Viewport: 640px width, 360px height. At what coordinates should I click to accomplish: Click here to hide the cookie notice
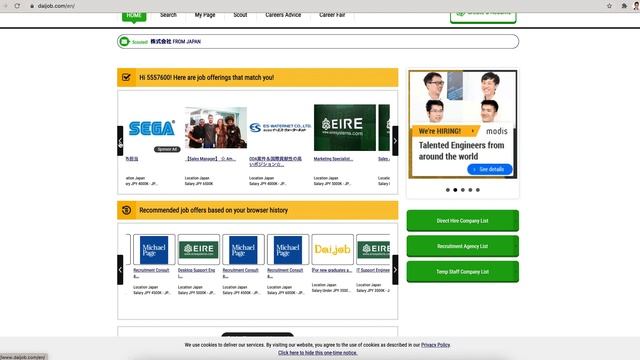[x=318, y=353]
